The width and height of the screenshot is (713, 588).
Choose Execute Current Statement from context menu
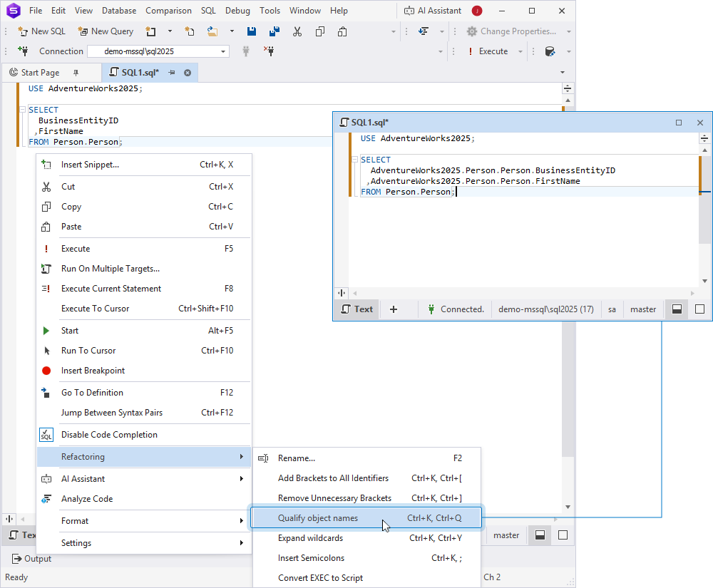coord(144,289)
